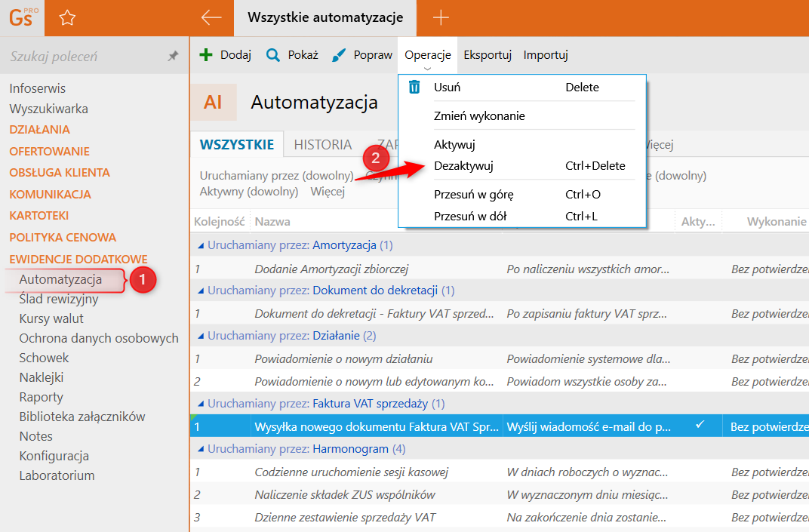Screen dimensions: 809x532
Task: Collapse the Dokument do dekretacji group
Action: pyautogui.click(x=201, y=291)
